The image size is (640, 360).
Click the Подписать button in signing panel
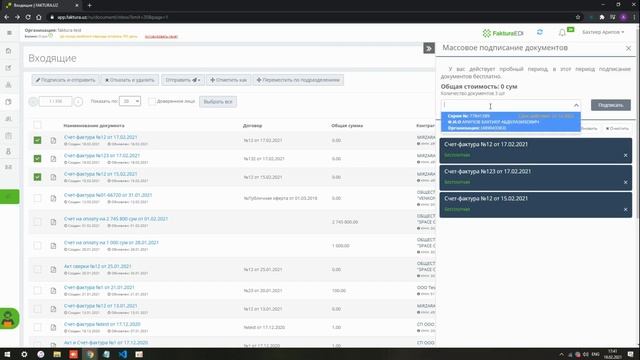pos(611,105)
